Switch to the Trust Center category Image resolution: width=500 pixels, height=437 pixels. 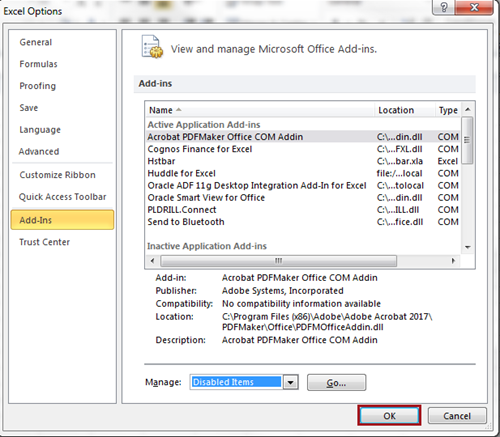(x=45, y=242)
